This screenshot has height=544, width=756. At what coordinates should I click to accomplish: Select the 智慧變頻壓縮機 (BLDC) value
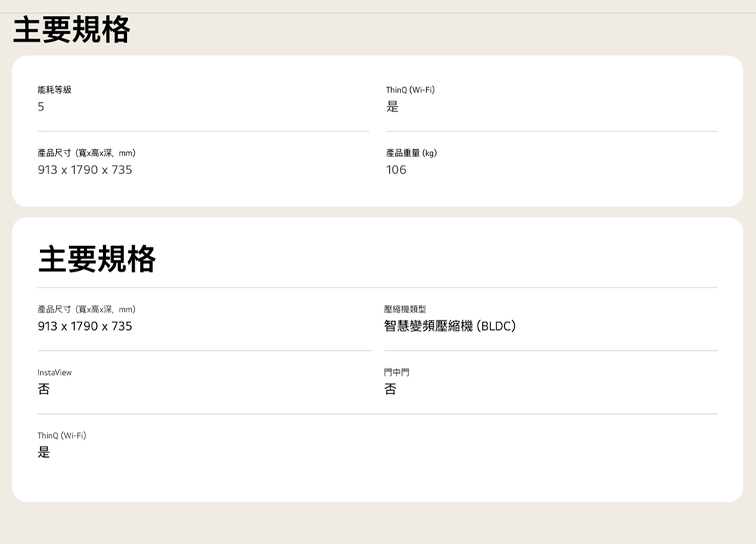[450, 326]
